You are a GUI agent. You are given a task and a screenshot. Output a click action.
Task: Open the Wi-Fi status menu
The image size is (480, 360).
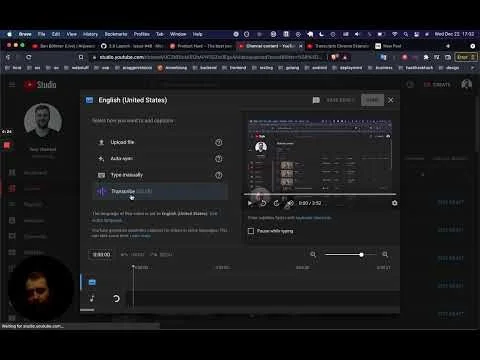coord(395,34)
